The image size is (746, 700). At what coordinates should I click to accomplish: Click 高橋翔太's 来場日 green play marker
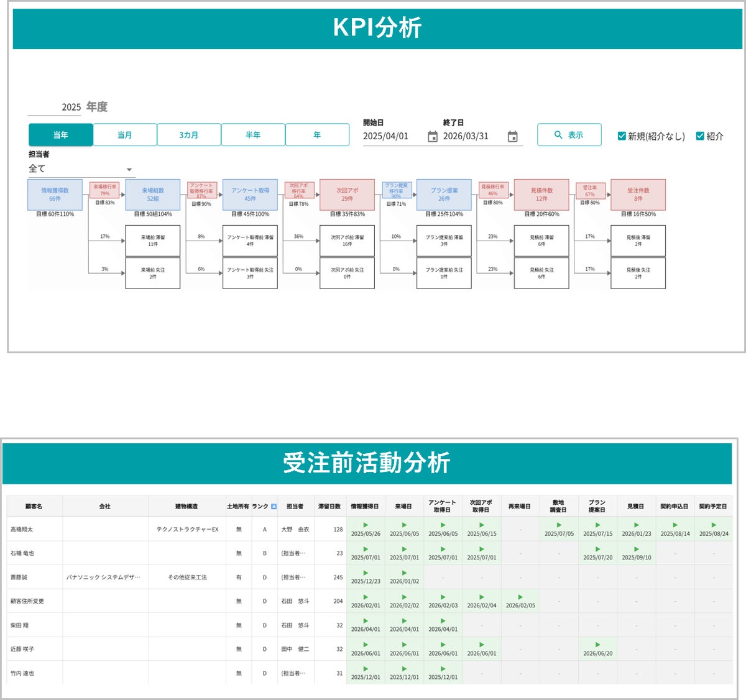[404, 525]
